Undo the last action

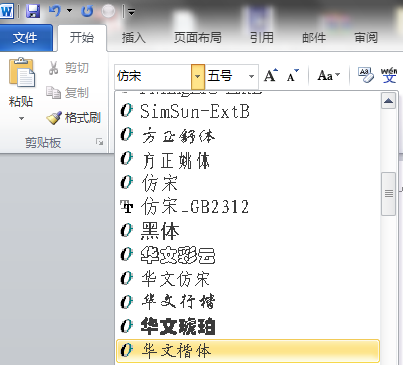coord(55,11)
